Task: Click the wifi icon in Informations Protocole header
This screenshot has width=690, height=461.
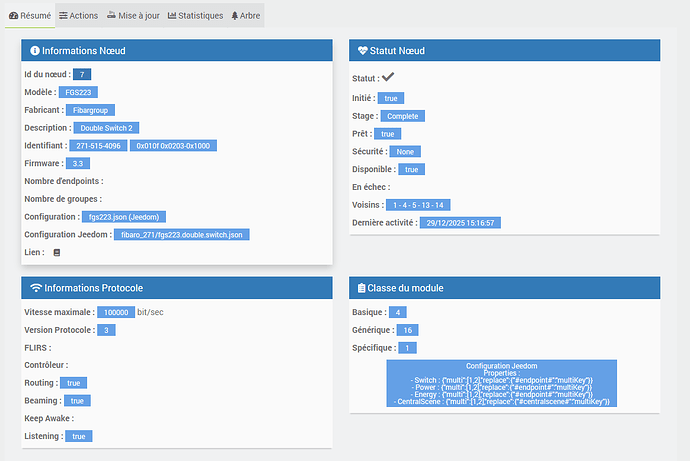Action: (x=36, y=288)
